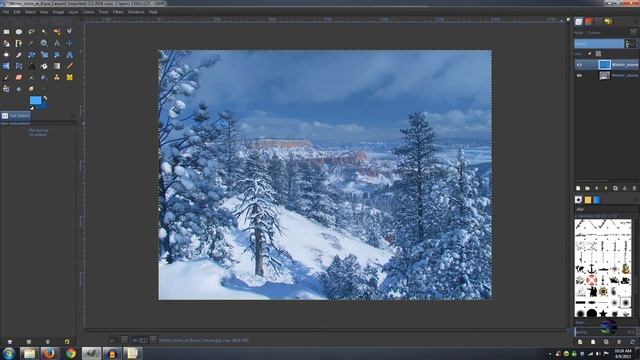Click the blue foreground color swatch

[36, 100]
